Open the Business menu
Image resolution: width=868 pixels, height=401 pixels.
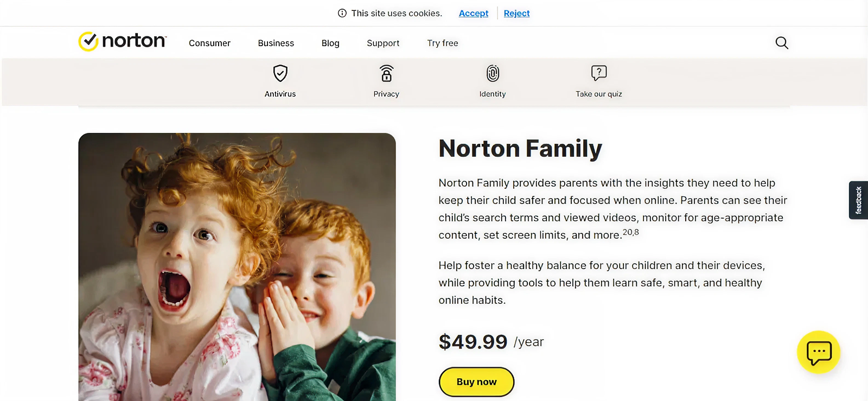point(276,43)
